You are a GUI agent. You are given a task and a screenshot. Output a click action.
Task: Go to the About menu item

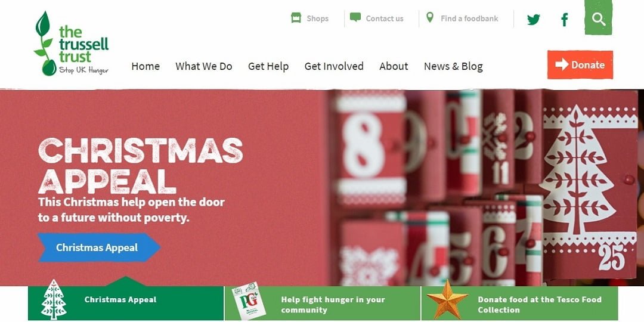click(x=394, y=66)
